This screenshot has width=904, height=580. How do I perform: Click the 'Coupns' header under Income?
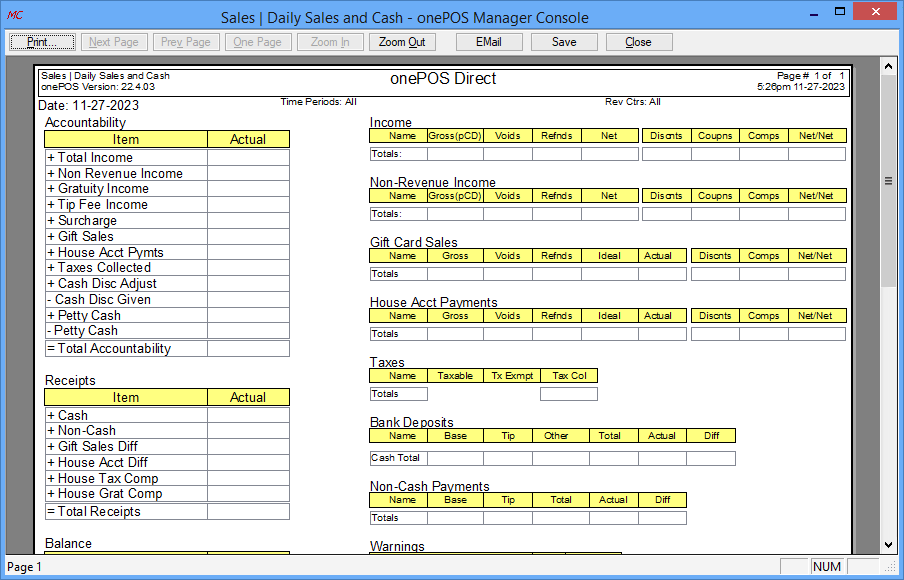tap(715, 136)
